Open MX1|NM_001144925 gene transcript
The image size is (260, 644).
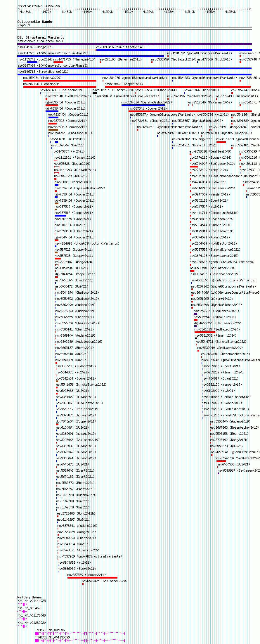click(32, 601)
